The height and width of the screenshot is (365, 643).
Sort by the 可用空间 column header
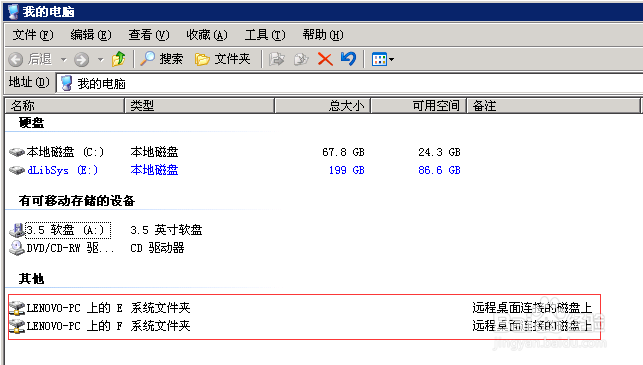[418, 106]
